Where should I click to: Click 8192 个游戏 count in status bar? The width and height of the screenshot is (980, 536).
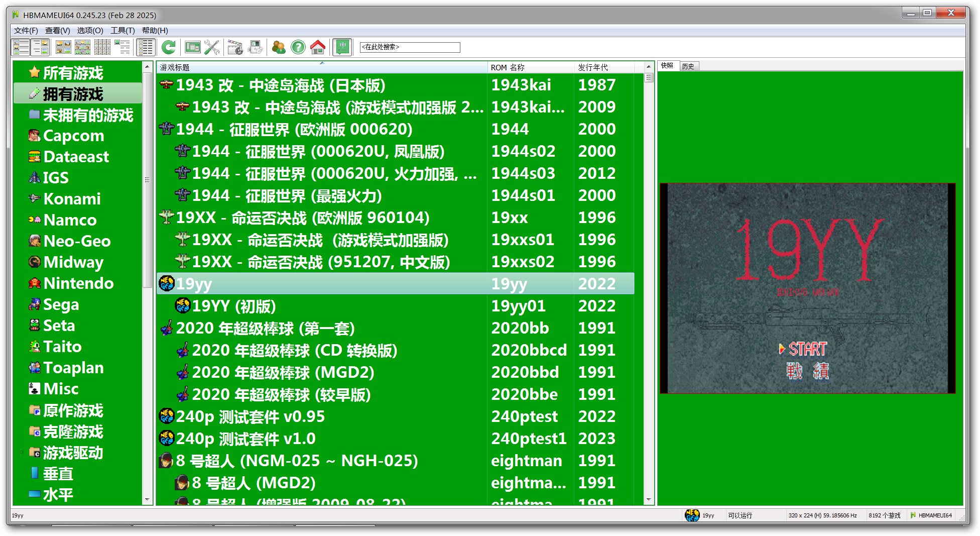884,515
